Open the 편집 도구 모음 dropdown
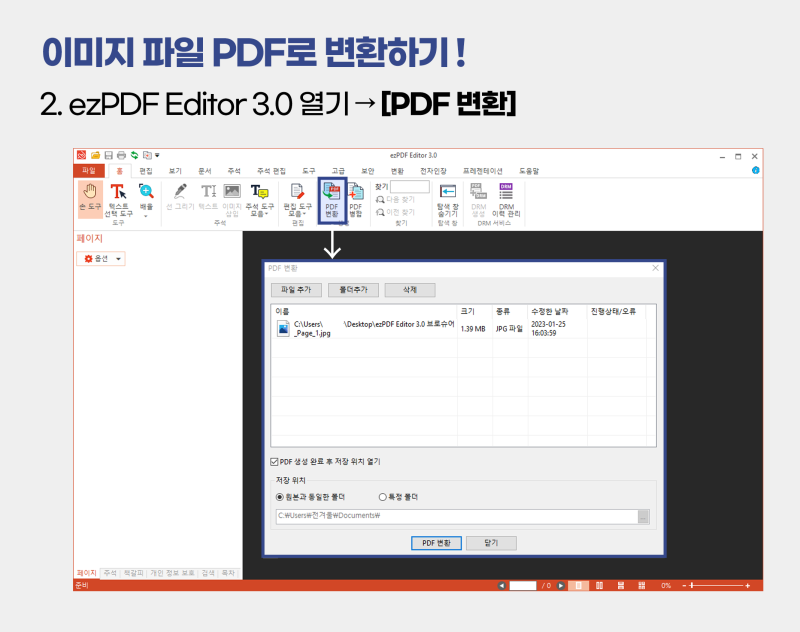This screenshot has height=632, width=800. click(296, 197)
